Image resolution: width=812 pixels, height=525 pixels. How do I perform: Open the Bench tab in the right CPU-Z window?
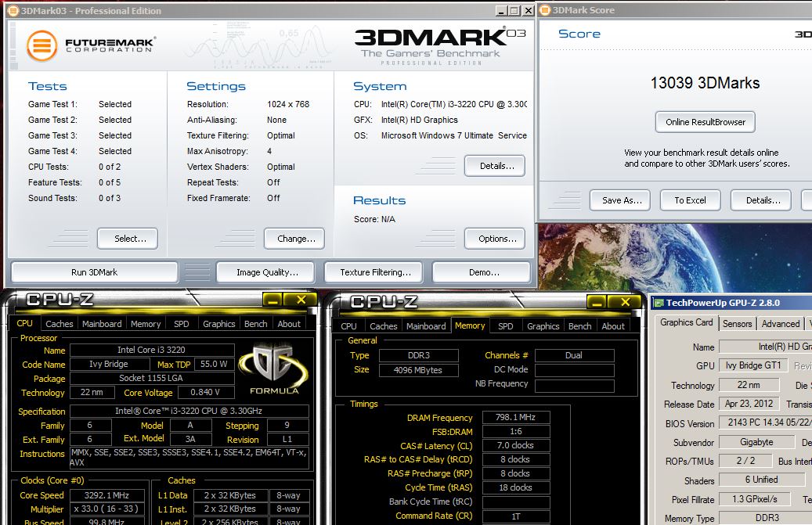pyautogui.click(x=580, y=325)
